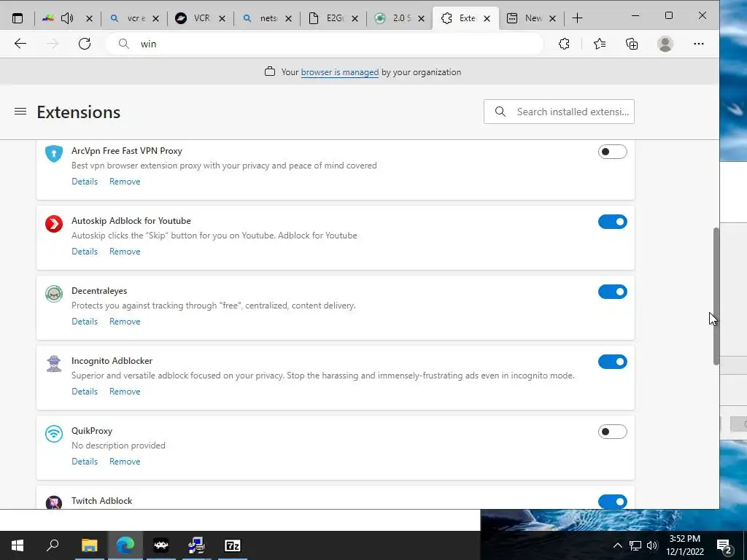Click volume icon in system tray

[652, 545]
